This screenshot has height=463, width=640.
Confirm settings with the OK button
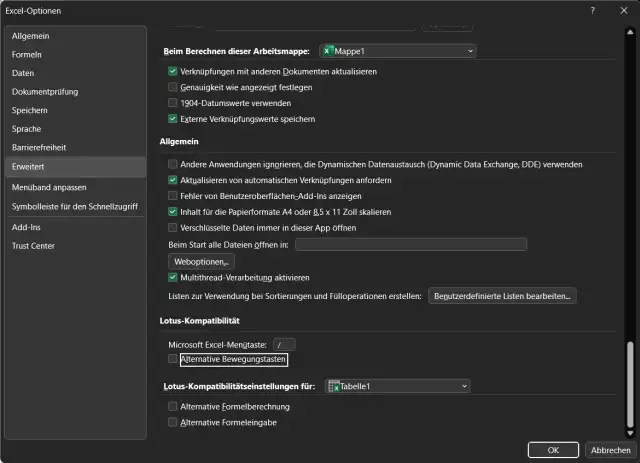point(554,449)
